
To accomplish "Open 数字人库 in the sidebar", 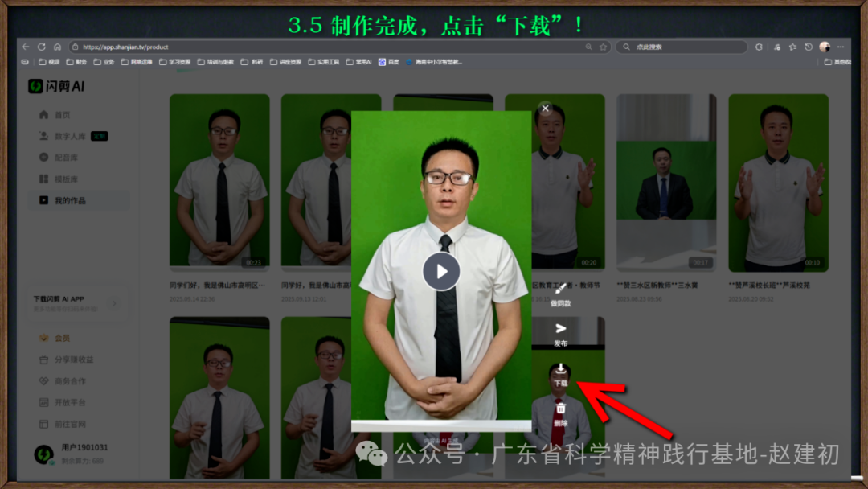I will point(68,136).
